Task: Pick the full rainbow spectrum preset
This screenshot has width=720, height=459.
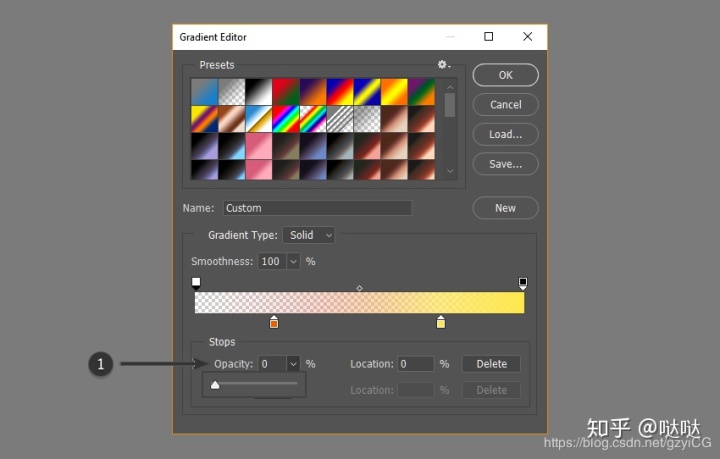Action: 286,119
